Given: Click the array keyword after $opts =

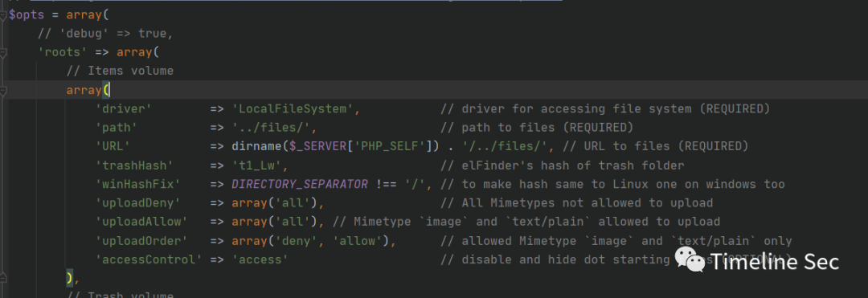Looking at the screenshot, I should (x=84, y=15).
